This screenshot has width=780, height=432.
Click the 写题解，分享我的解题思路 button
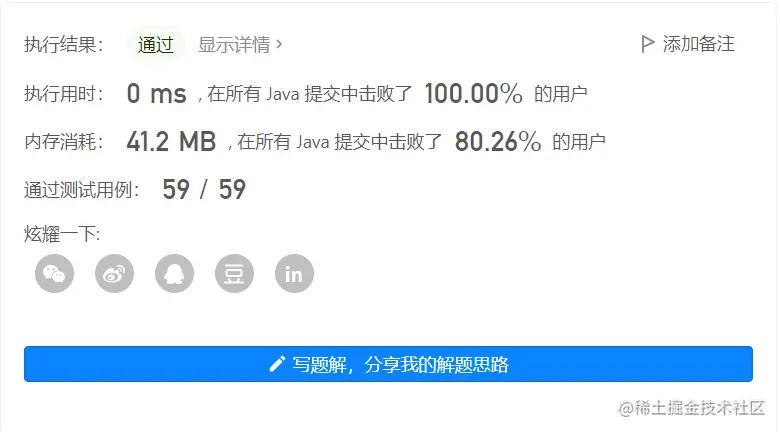tap(388, 364)
